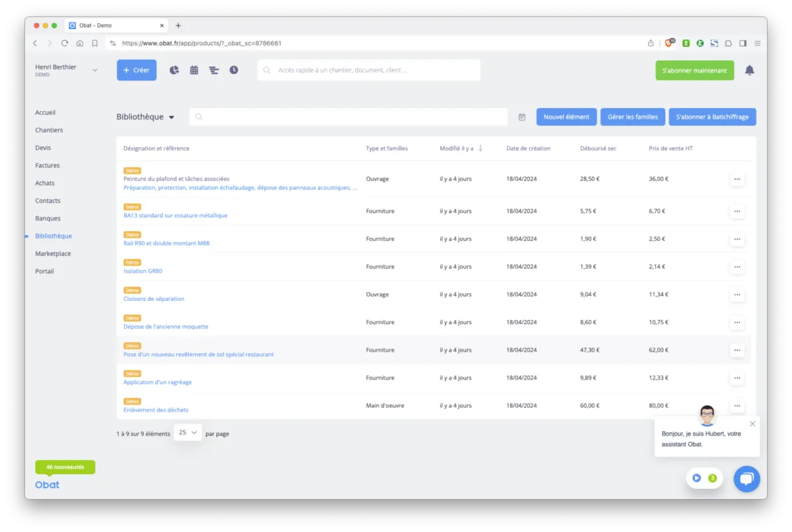The image size is (792, 532).
Task: Click the notification bell icon
Action: click(749, 71)
